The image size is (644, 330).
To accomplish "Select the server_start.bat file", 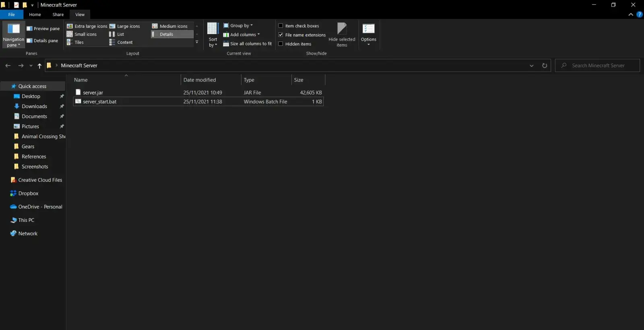I will pos(99,102).
